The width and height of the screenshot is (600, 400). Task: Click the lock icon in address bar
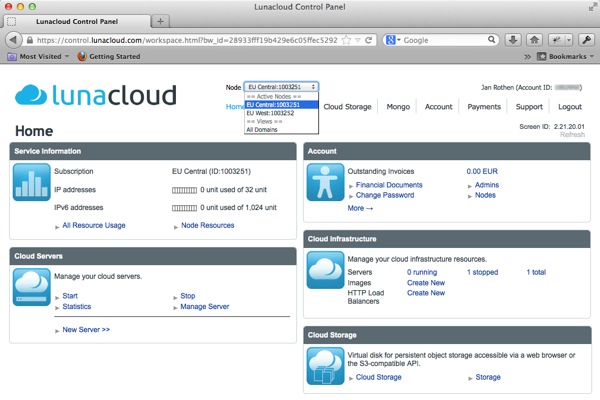point(30,40)
